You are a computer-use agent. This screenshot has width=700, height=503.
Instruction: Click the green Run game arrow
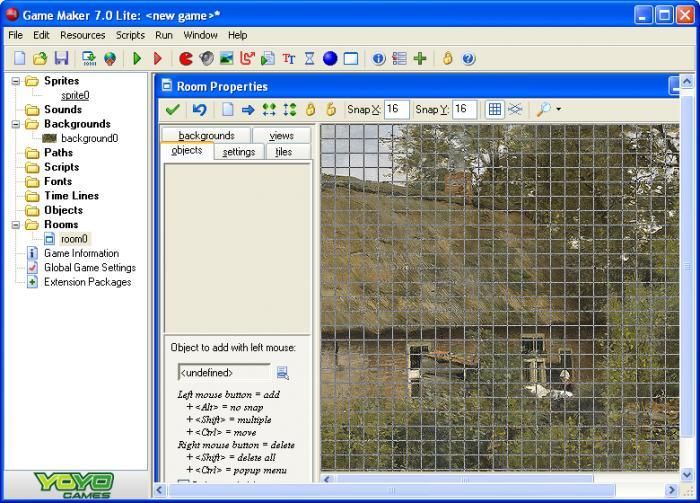[x=137, y=59]
